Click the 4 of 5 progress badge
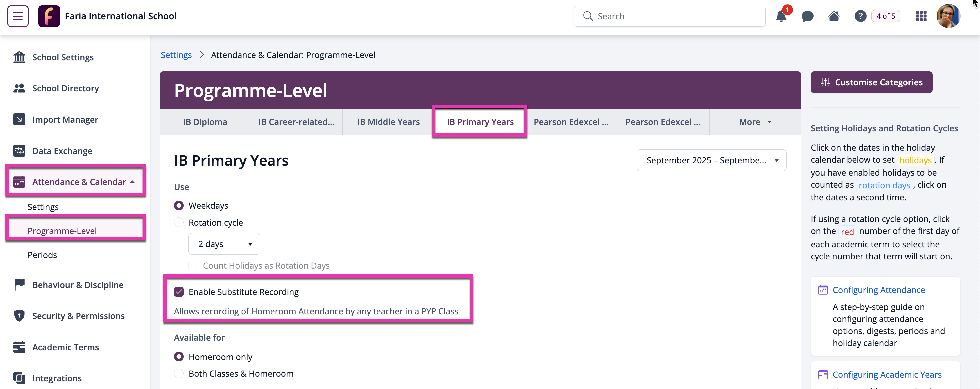Viewport: 980px width, 389px height. click(x=885, y=16)
